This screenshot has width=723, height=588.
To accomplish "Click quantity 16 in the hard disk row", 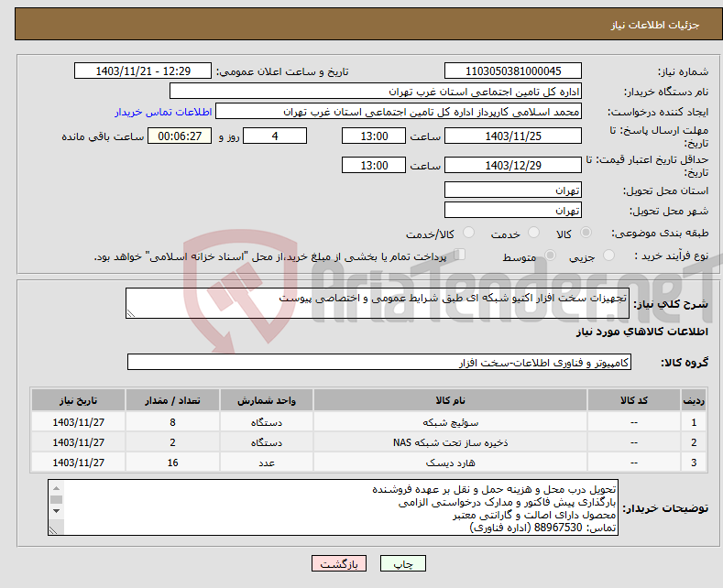I will point(172,463).
